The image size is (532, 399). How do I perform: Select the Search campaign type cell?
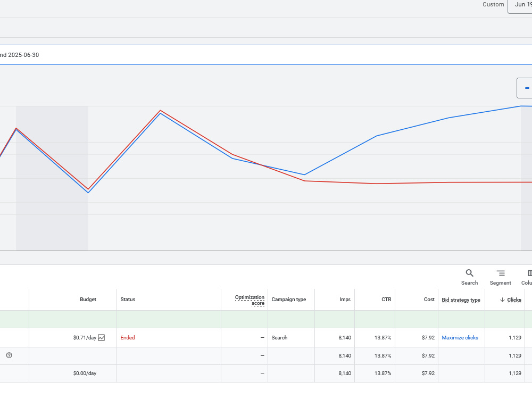coord(279,338)
